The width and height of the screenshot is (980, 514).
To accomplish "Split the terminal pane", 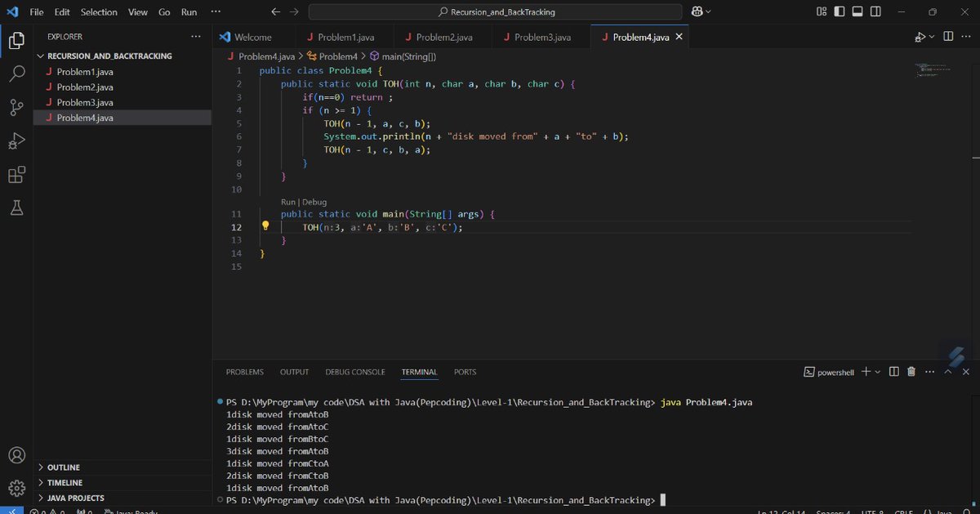I will click(x=894, y=372).
